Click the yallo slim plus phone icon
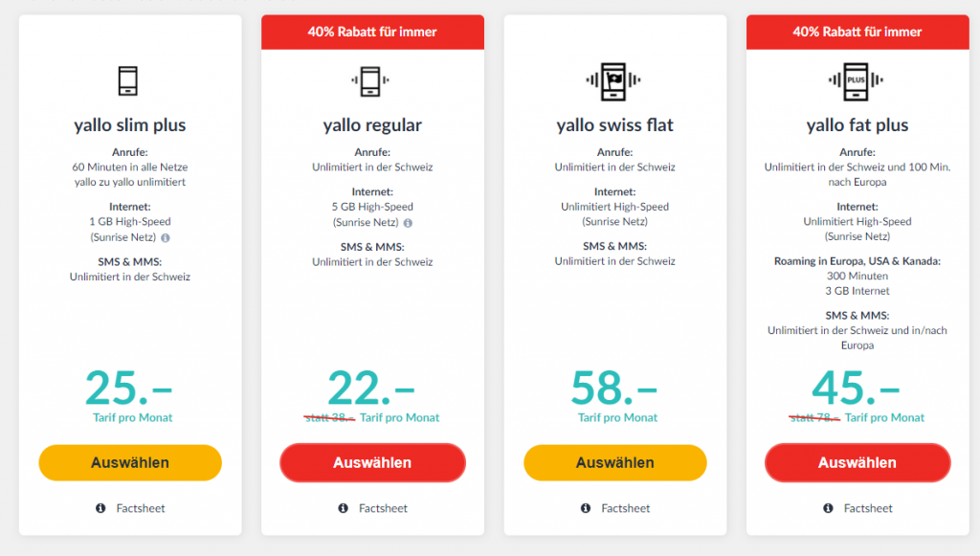 pyautogui.click(x=129, y=80)
